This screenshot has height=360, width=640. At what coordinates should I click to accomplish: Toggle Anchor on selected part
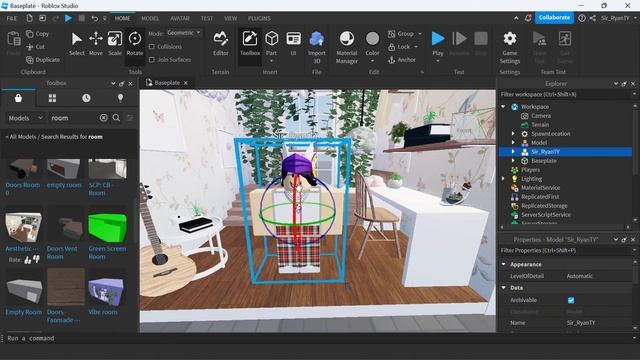tap(402, 60)
